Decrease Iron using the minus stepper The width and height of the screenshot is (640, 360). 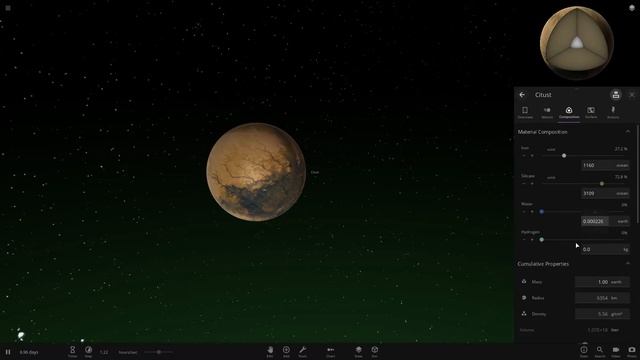click(x=524, y=156)
